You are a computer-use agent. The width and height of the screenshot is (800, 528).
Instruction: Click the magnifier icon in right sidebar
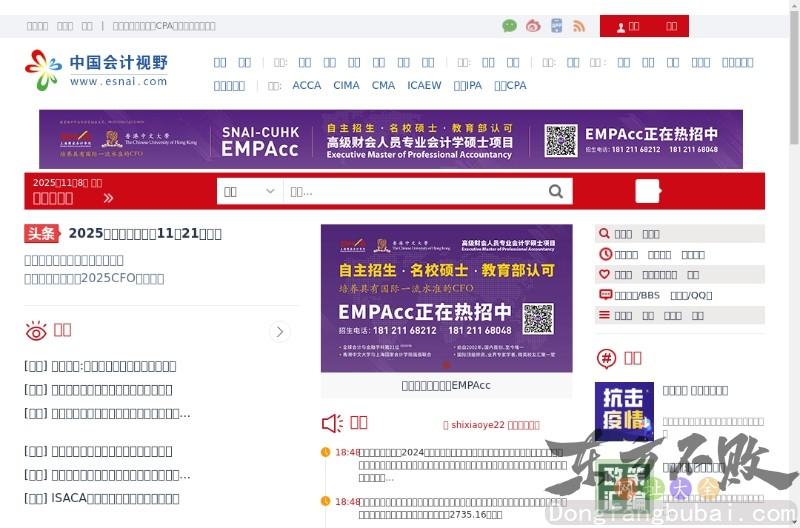coord(604,234)
